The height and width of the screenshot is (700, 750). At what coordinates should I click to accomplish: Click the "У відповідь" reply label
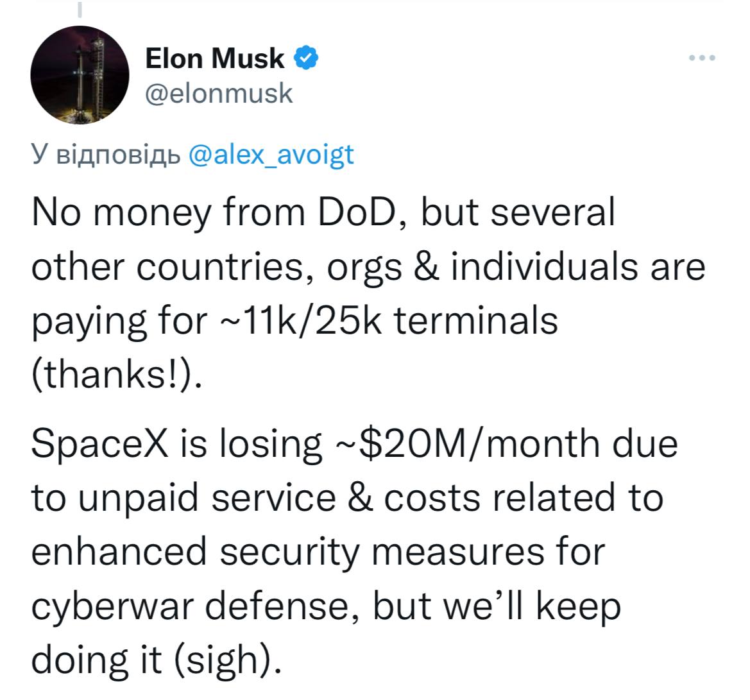(107, 155)
